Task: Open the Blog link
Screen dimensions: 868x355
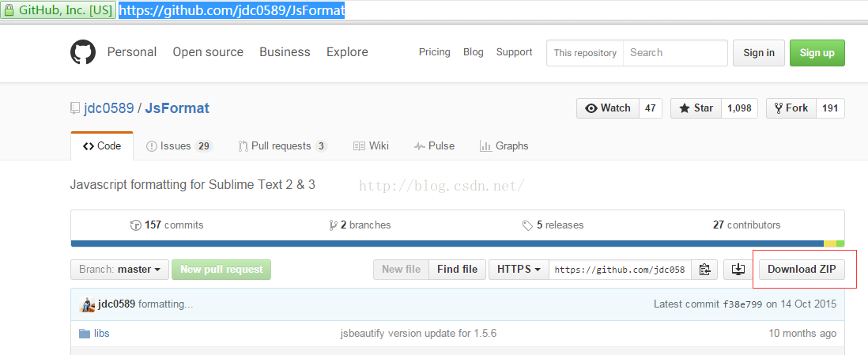Action: coord(474,52)
